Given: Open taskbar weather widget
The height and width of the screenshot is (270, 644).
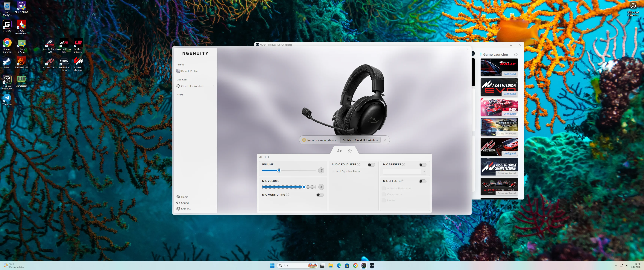Looking at the screenshot, I should pyautogui.click(x=14, y=265).
